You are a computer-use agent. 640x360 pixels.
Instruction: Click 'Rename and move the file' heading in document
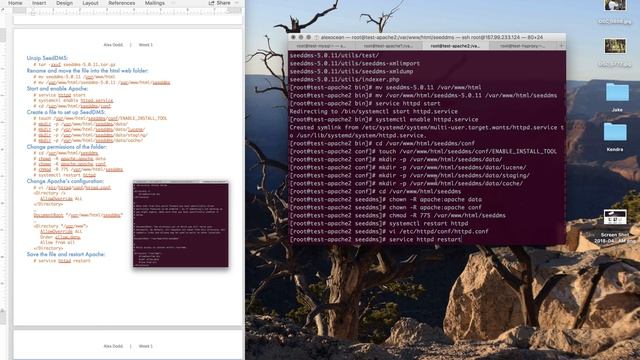click(87, 71)
